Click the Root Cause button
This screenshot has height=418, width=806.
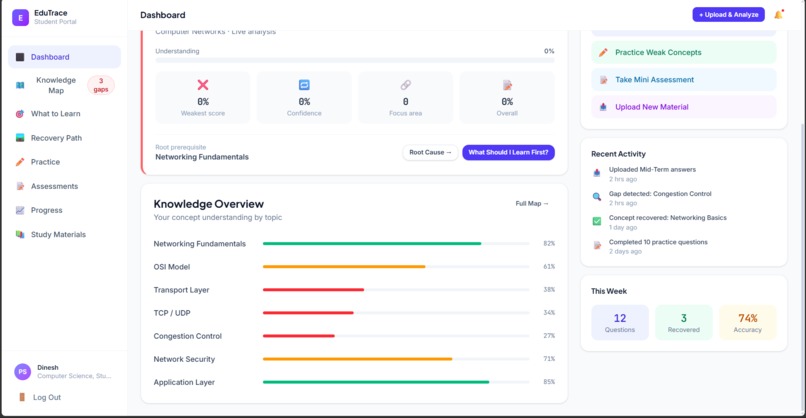click(x=430, y=152)
